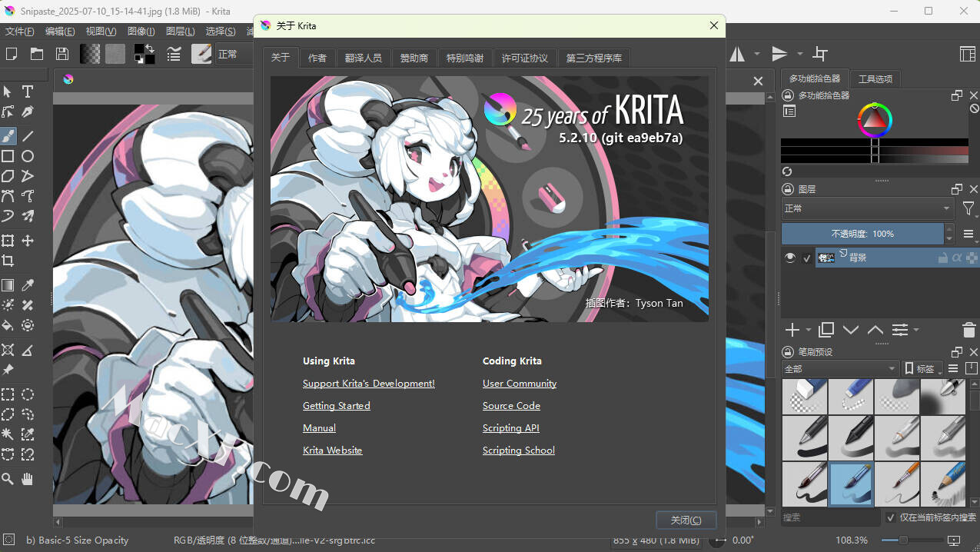Open the 第三方程序库 tab

coord(594,58)
